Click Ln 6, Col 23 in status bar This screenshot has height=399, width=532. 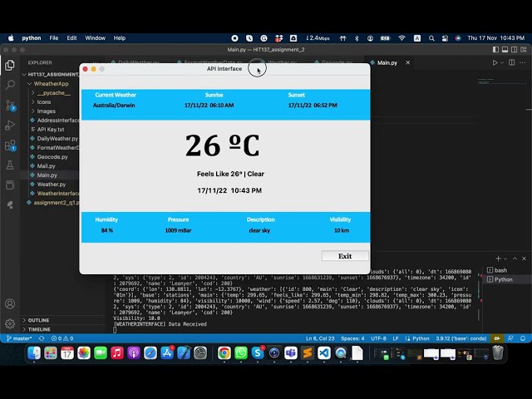(x=320, y=338)
